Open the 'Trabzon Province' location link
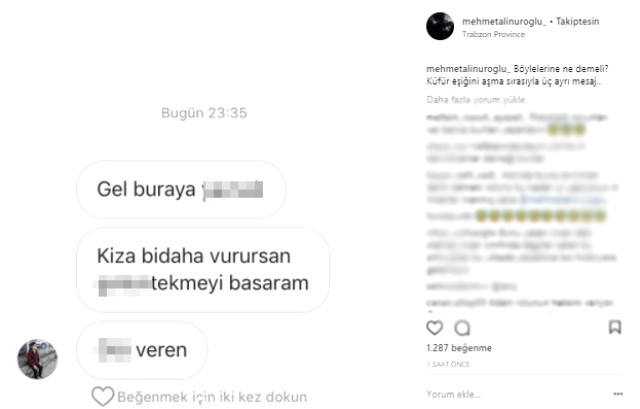 click(493, 34)
